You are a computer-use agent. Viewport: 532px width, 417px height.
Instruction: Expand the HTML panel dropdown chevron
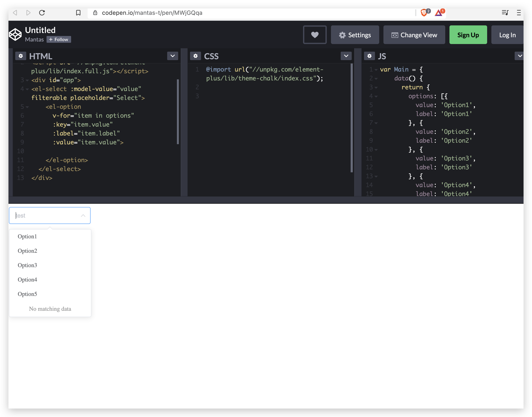click(x=172, y=56)
